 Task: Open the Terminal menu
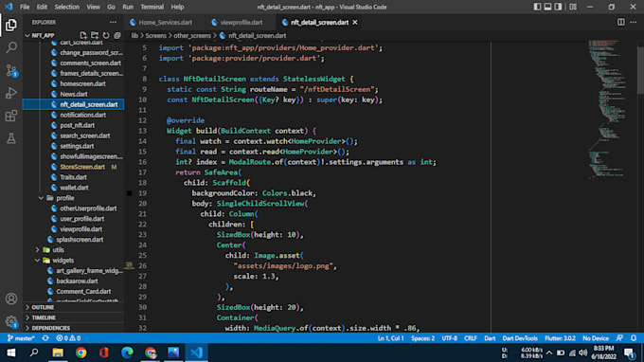pos(152,7)
